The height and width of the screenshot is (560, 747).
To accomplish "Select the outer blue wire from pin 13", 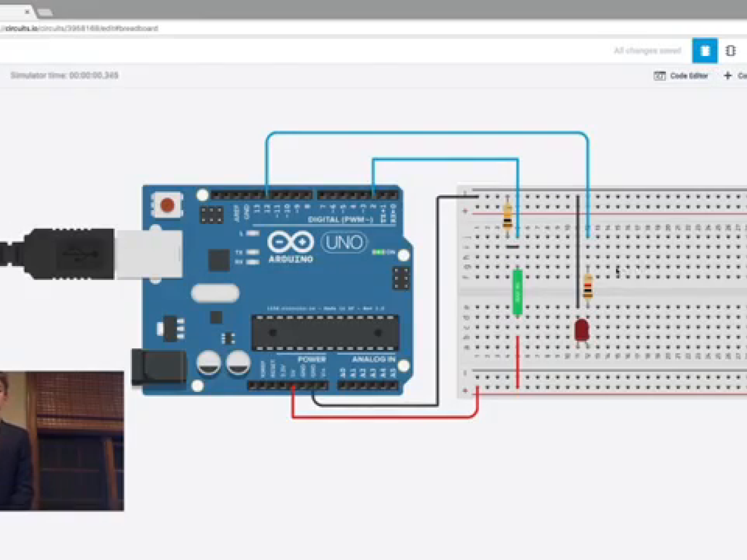I will [427, 134].
